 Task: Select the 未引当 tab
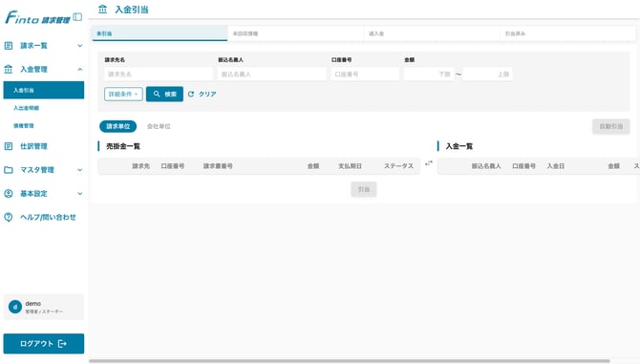click(x=160, y=33)
